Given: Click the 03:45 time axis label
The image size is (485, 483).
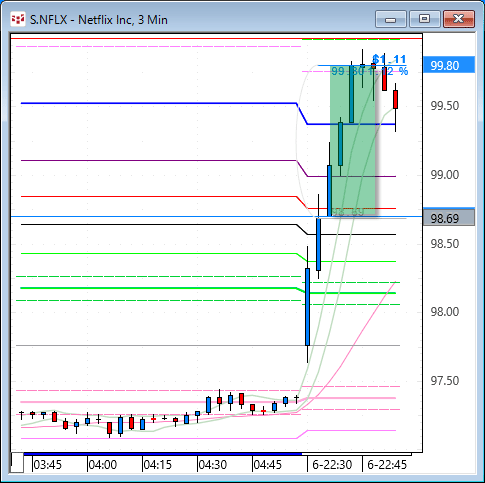Looking at the screenshot, I should [48, 464].
